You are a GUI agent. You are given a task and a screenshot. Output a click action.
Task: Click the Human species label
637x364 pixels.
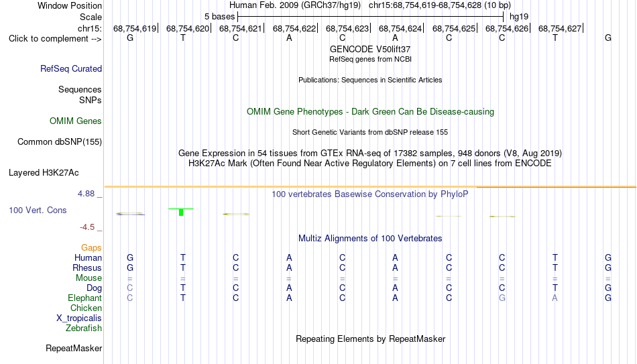pos(88,257)
